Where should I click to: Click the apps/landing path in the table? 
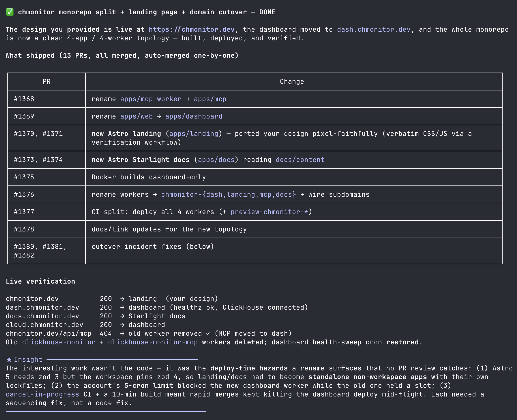pyautogui.click(x=194, y=134)
